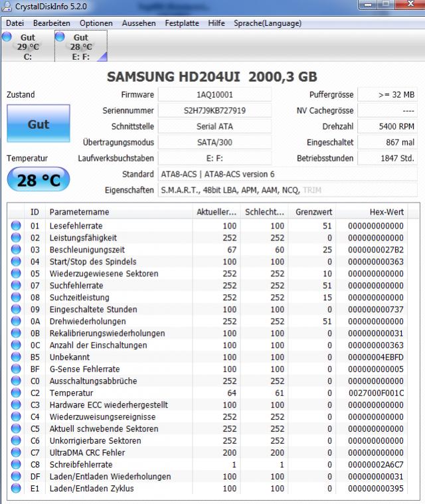
Task: Click the Hex-Wert column header
Action: (372, 212)
